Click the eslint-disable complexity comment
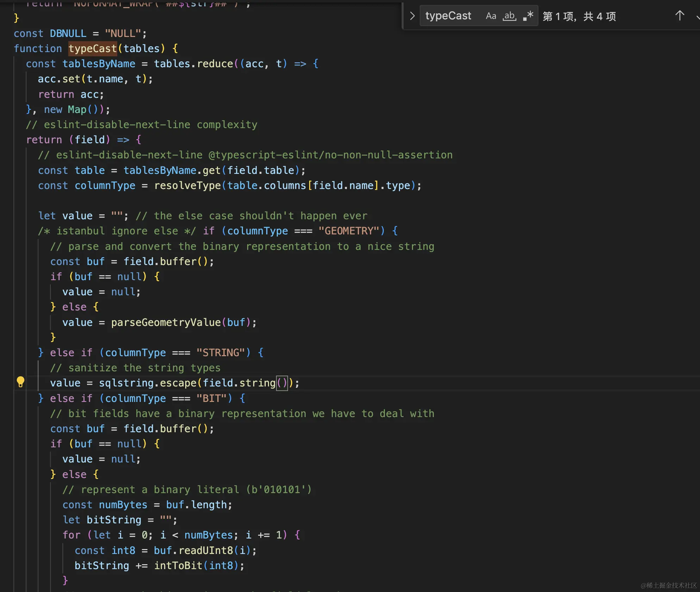 (x=142, y=125)
